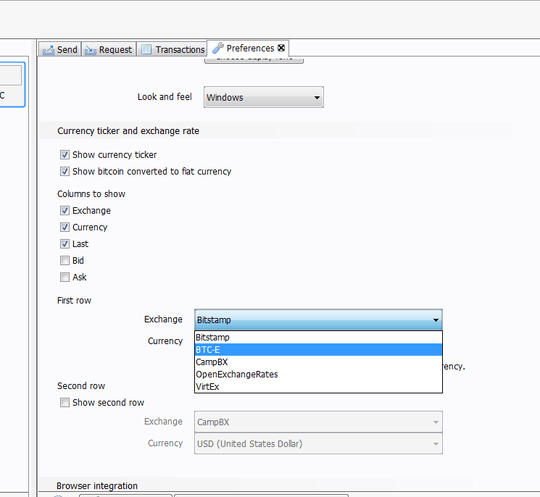
Task: Click the Columns to show label
Action: 91,194
